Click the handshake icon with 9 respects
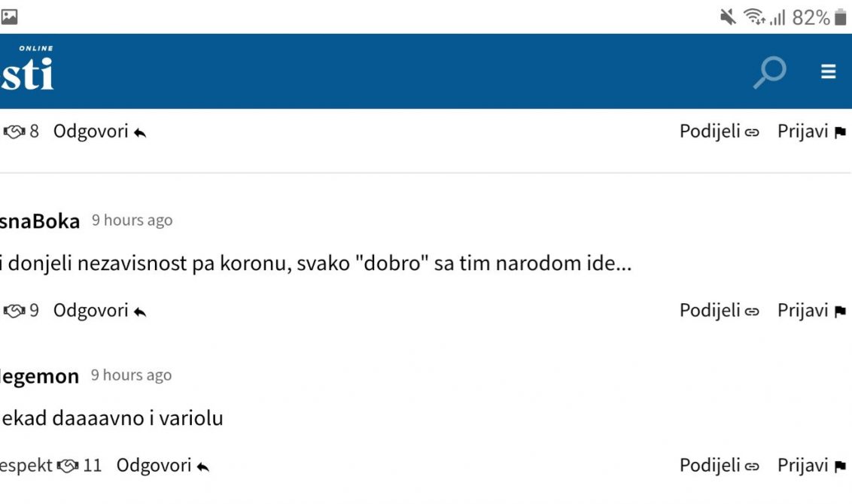 [x=14, y=311]
